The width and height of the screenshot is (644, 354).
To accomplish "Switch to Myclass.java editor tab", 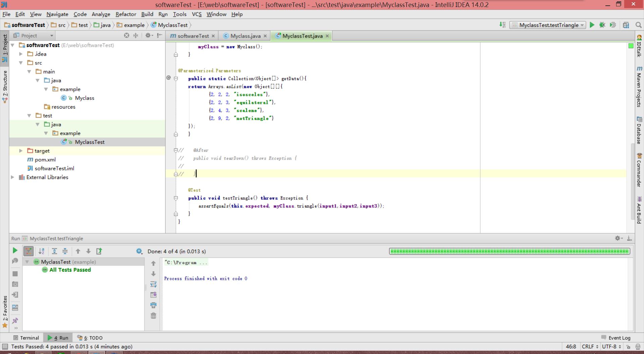I will click(x=245, y=36).
